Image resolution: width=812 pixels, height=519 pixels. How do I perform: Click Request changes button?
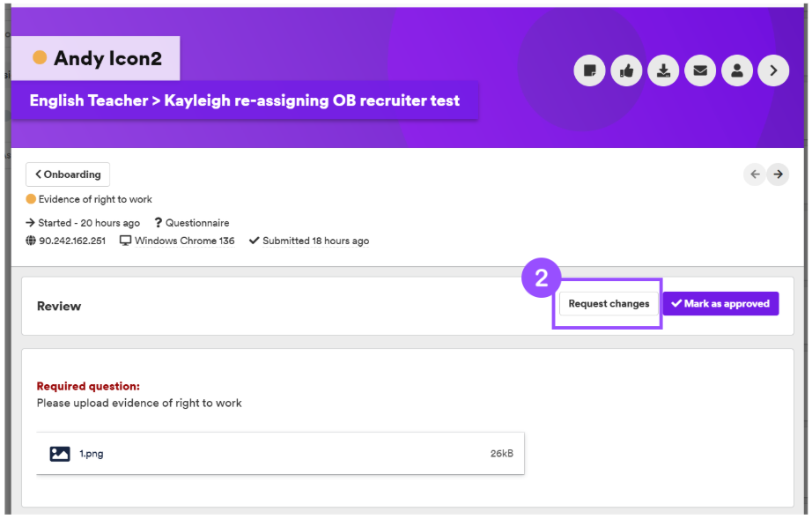pyautogui.click(x=609, y=303)
